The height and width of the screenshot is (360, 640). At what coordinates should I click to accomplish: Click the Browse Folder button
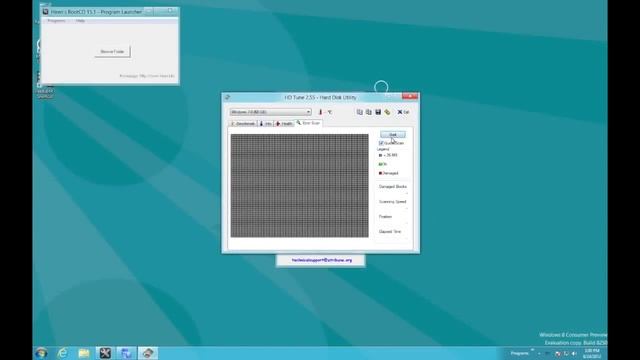click(x=112, y=52)
